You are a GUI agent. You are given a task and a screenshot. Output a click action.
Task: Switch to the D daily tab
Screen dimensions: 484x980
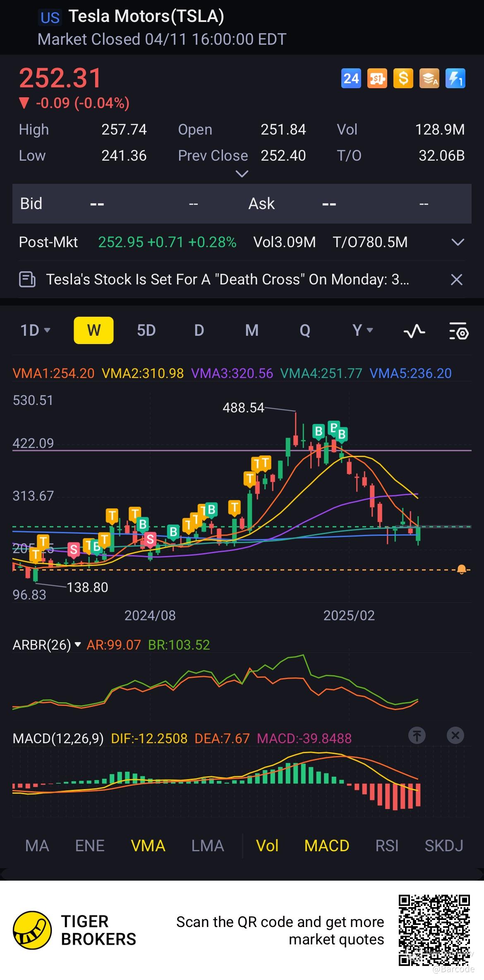coord(199,330)
